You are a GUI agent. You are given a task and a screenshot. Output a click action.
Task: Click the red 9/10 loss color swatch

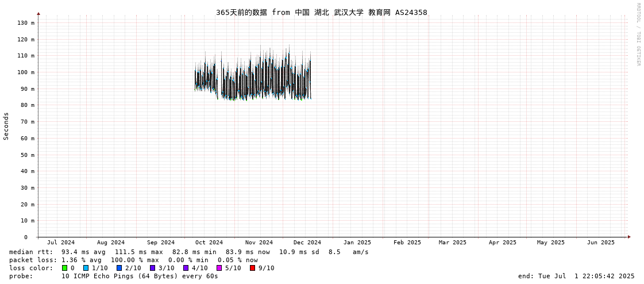252,268
